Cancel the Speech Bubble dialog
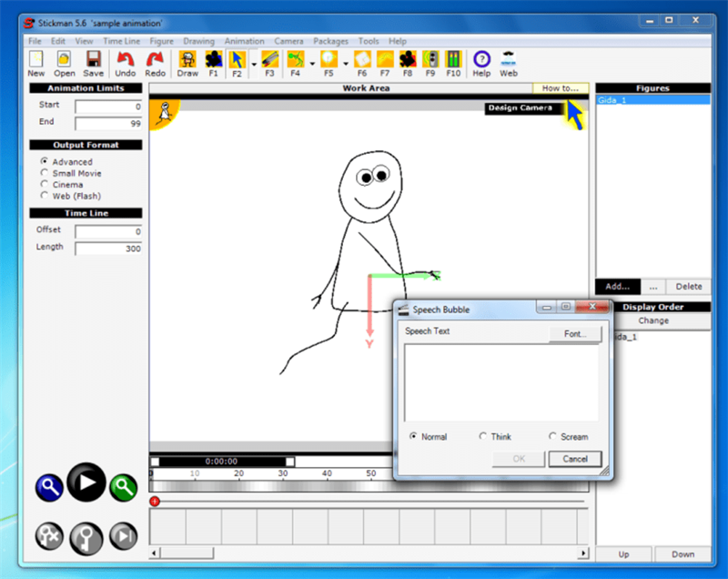 [x=575, y=459]
